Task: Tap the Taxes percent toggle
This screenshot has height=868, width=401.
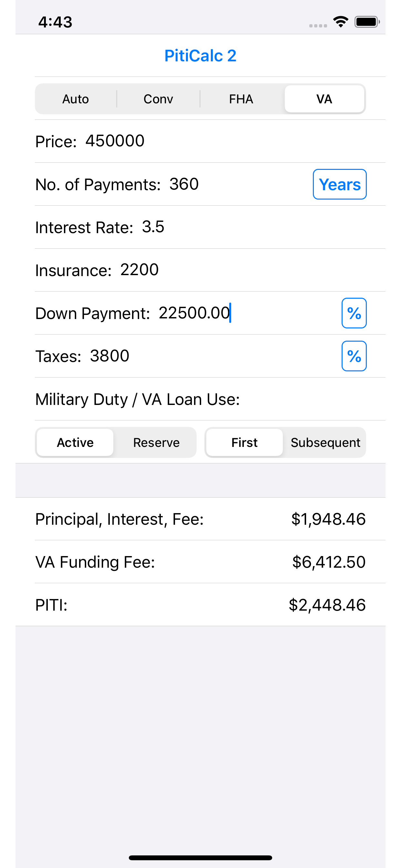Action: click(354, 356)
